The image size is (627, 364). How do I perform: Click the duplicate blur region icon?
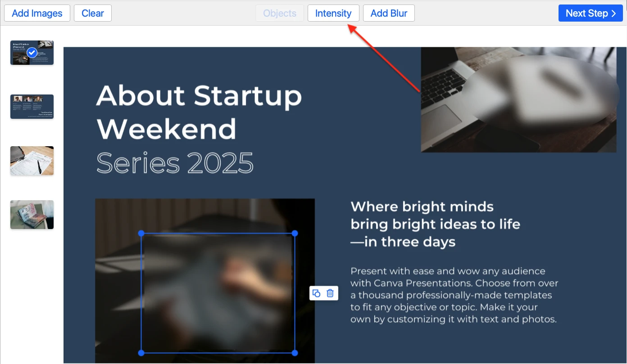(317, 293)
